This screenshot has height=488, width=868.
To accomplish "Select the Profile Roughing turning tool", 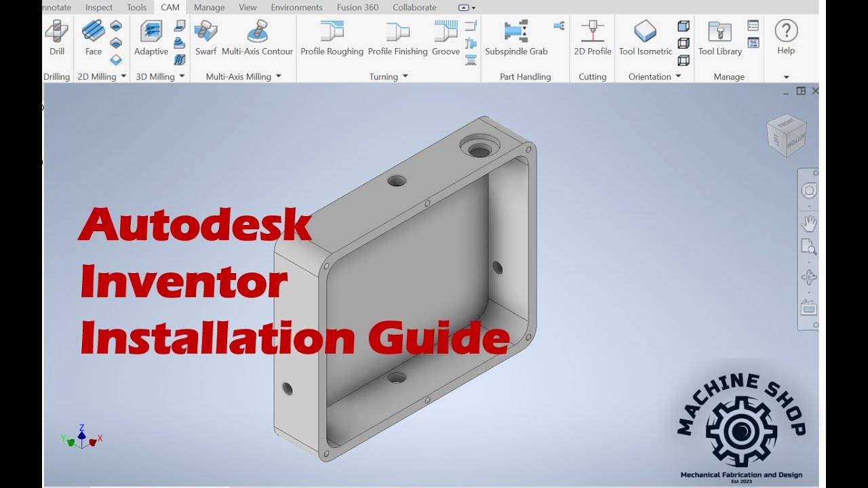I will 332,38.
